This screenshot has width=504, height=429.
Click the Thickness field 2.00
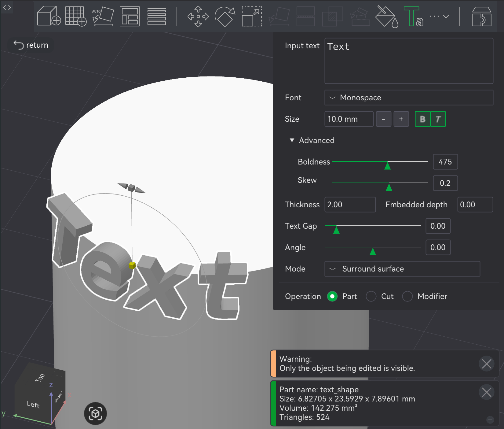[350, 205]
